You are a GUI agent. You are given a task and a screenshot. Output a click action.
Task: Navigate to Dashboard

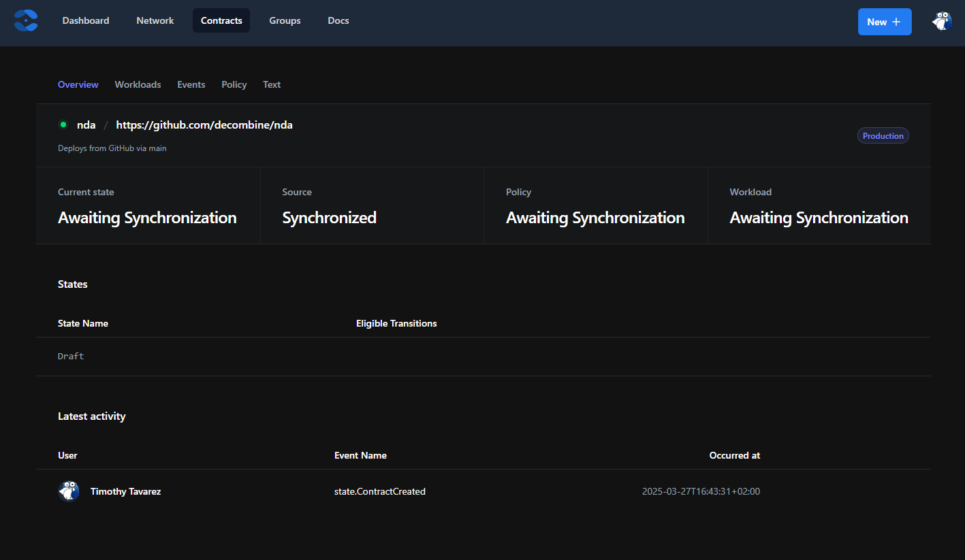coord(85,20)
